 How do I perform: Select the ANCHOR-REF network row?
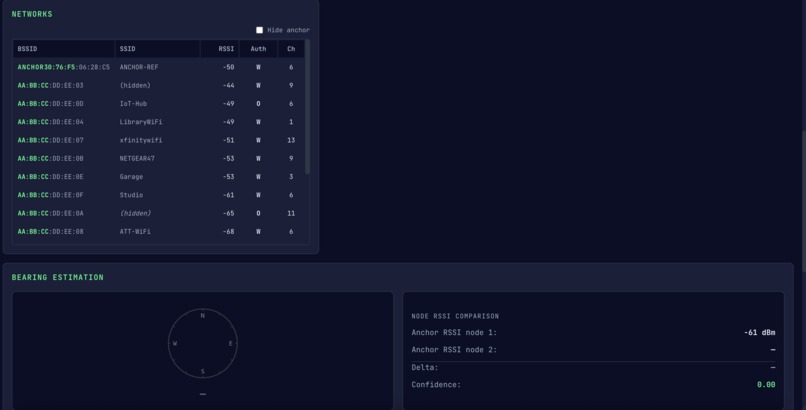[x=159, y=67]
